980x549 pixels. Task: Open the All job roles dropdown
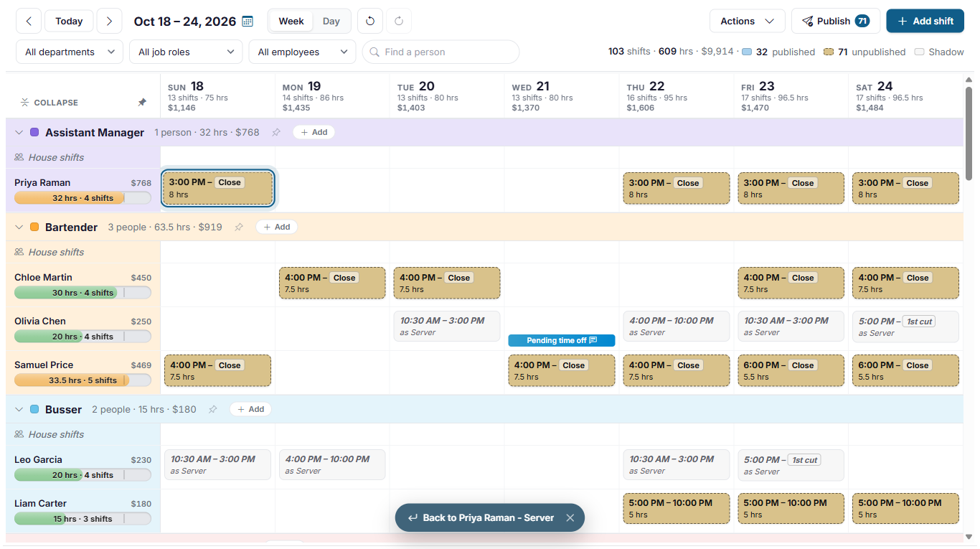(187, 52)
